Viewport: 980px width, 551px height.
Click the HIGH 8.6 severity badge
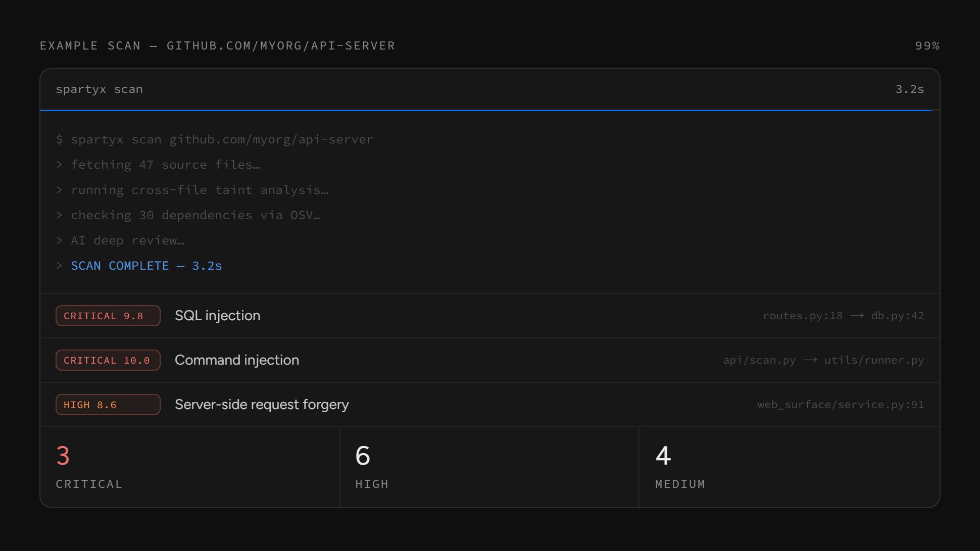(108, 405)
